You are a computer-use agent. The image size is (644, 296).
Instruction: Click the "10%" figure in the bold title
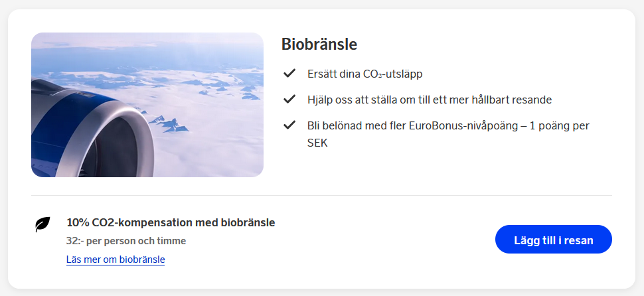77,222
